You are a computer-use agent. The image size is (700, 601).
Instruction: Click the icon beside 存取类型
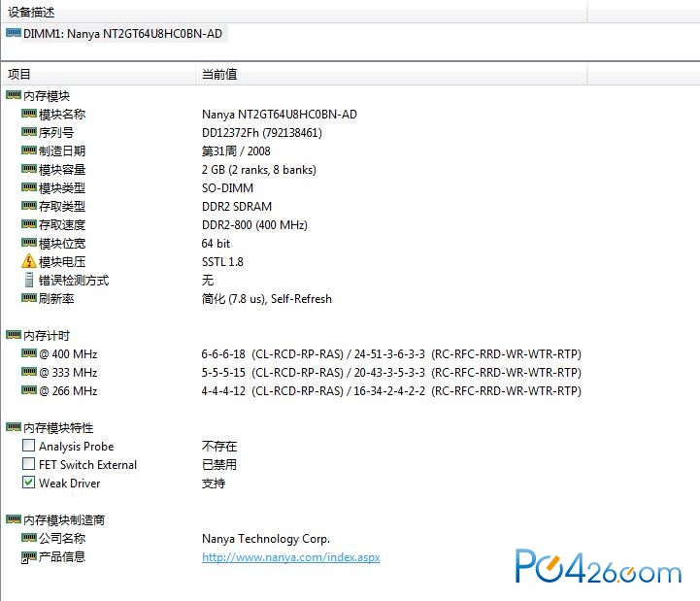tap(29, 206)
